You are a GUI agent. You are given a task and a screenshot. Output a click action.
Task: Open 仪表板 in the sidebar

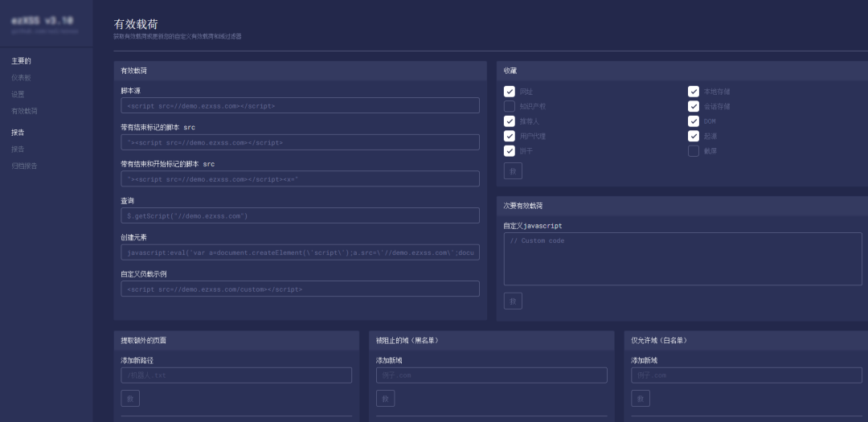coord(21,77)
